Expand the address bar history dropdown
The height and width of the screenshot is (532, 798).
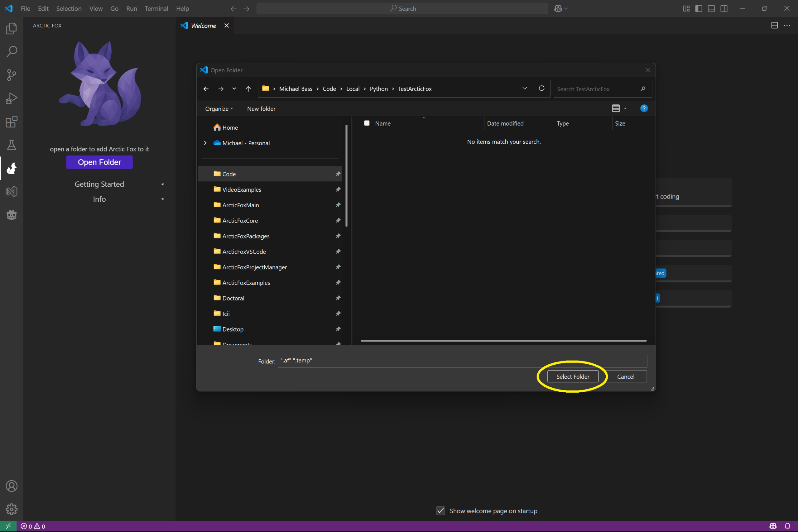pos(525,88)
